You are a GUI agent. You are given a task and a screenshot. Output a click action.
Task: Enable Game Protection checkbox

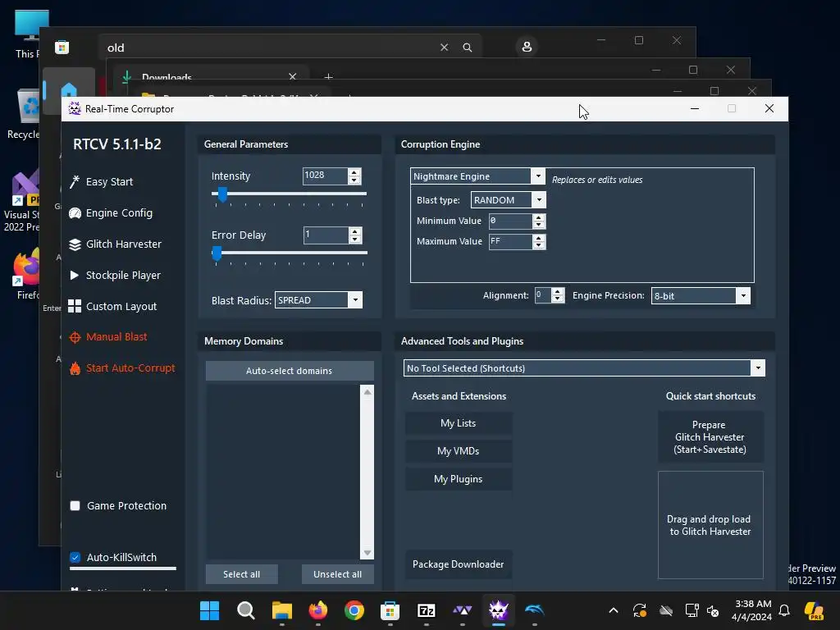coord(75,505)
